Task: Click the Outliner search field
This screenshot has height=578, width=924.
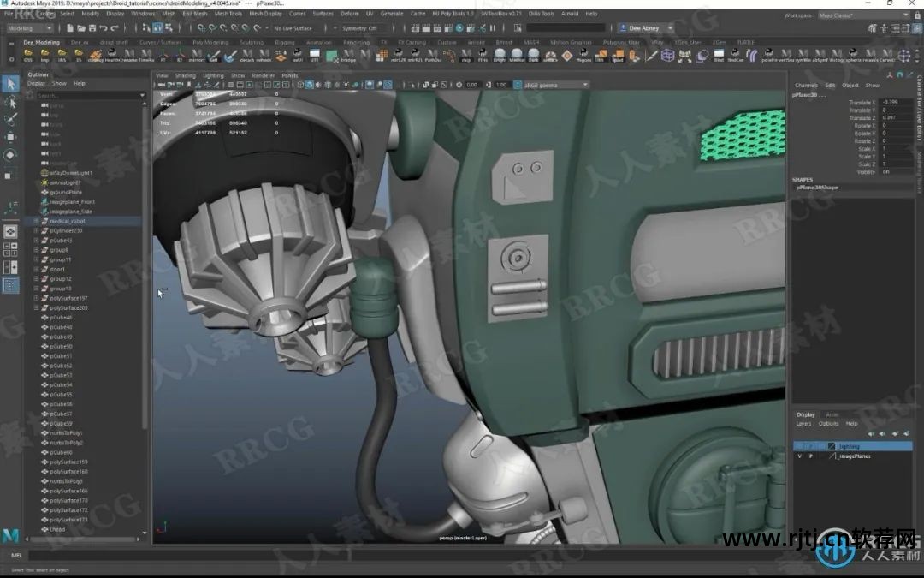Action: 86,96
